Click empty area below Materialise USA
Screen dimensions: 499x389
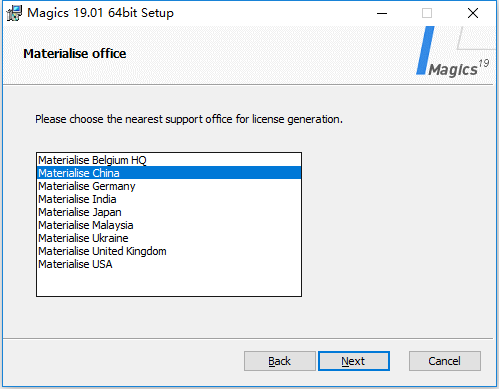coord(169,283)
